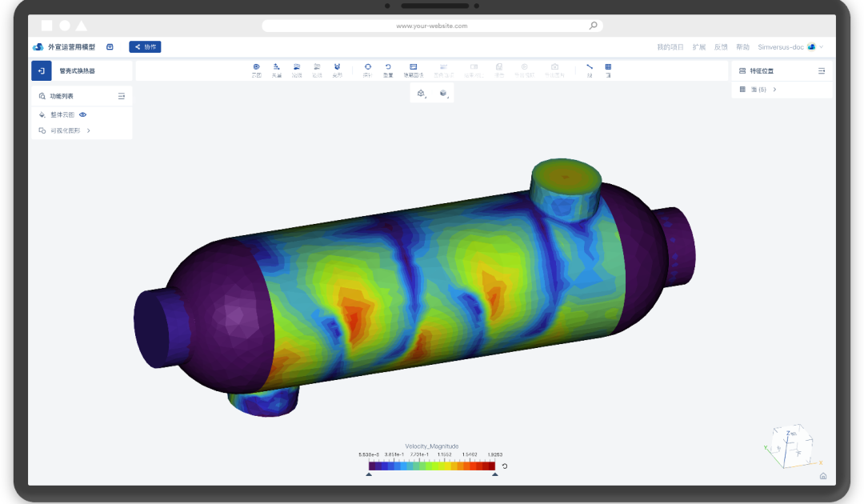Click the blue exit-project icon button
The image size is (864, 504).
coord(42,70)
